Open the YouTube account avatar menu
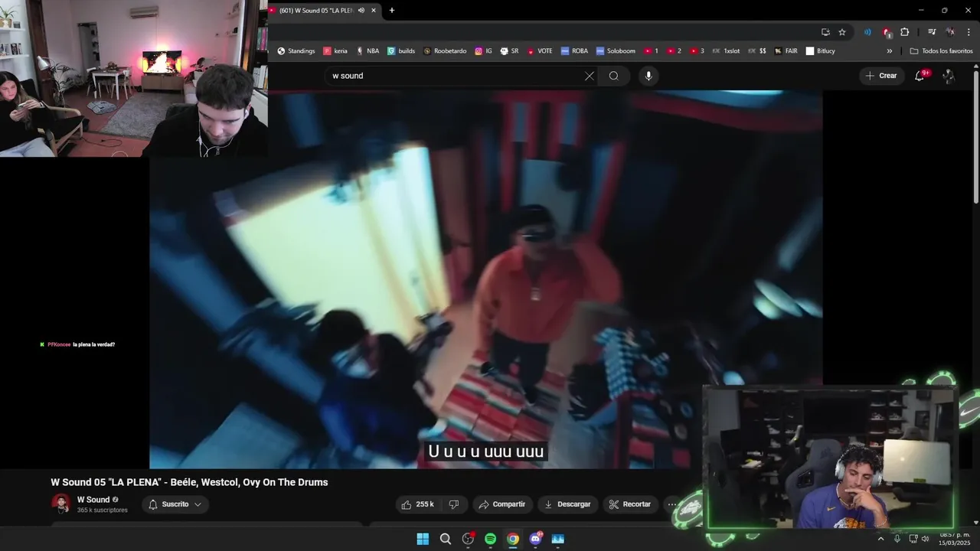 click(949, 76)
